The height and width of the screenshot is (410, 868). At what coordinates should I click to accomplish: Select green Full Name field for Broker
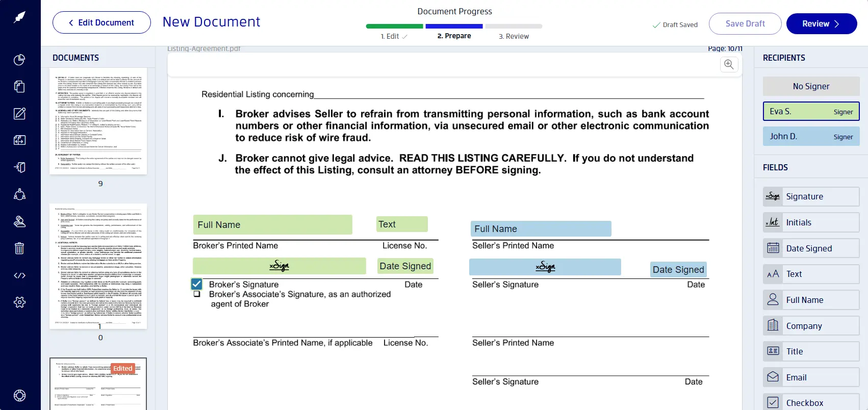point(272,224)
